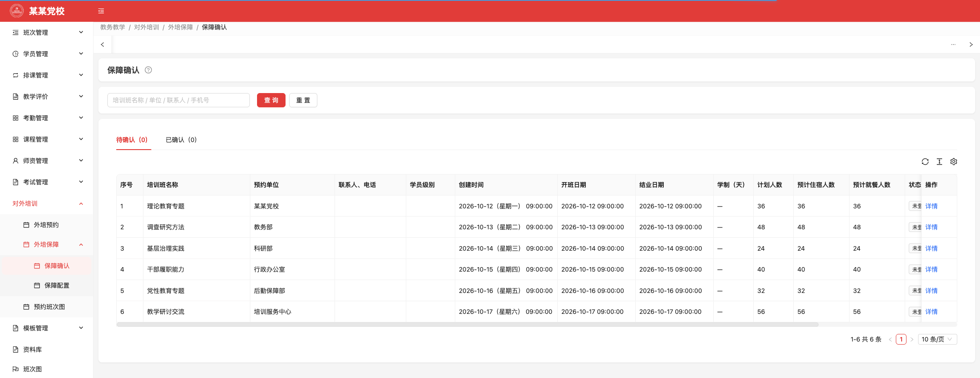Select the 待确认 (0) tab

132,140
